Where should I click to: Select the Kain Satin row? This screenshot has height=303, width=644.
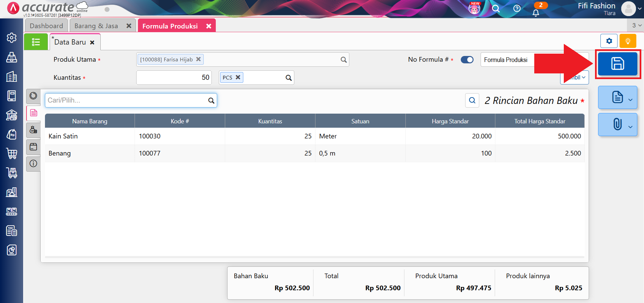[90, 136]
